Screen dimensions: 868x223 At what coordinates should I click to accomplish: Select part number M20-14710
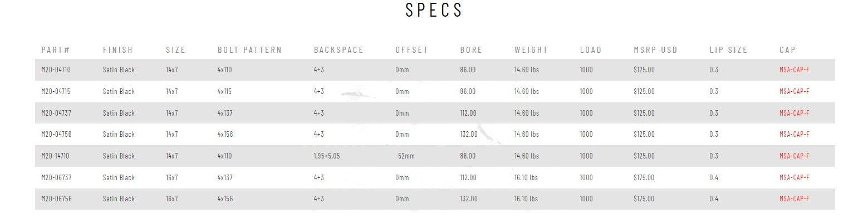coord(55,156)
